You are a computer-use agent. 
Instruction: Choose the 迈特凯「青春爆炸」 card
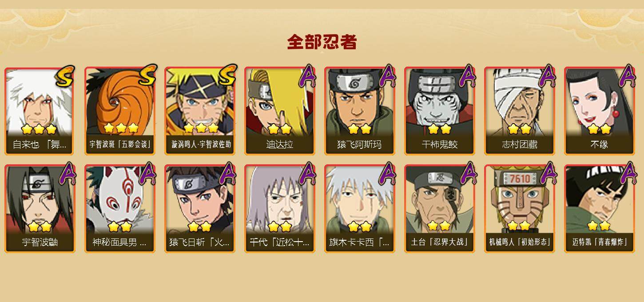tap(600, 209)
